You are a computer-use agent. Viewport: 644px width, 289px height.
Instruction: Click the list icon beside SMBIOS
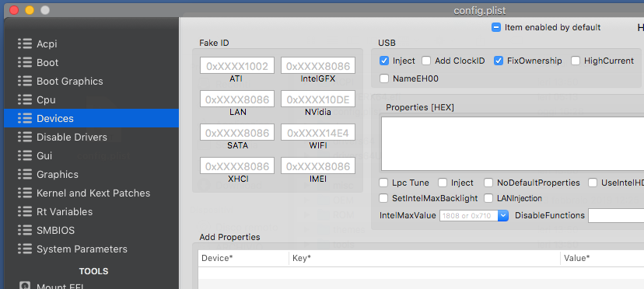tap(25, 230)
